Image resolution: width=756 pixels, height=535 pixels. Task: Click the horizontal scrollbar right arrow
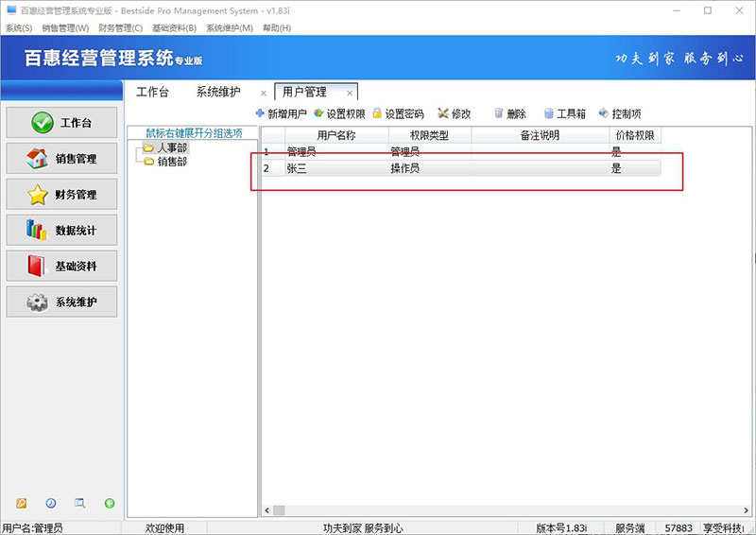(x=746, y=510)
